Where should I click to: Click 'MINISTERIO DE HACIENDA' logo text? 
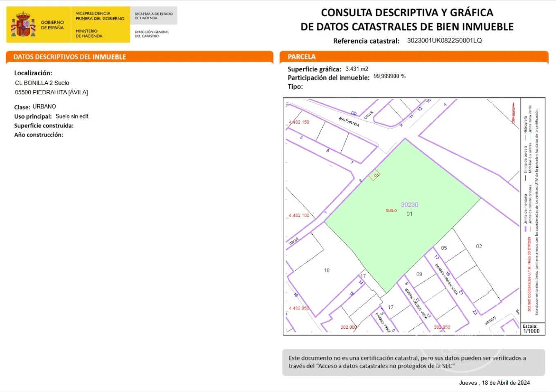[89, 33]
